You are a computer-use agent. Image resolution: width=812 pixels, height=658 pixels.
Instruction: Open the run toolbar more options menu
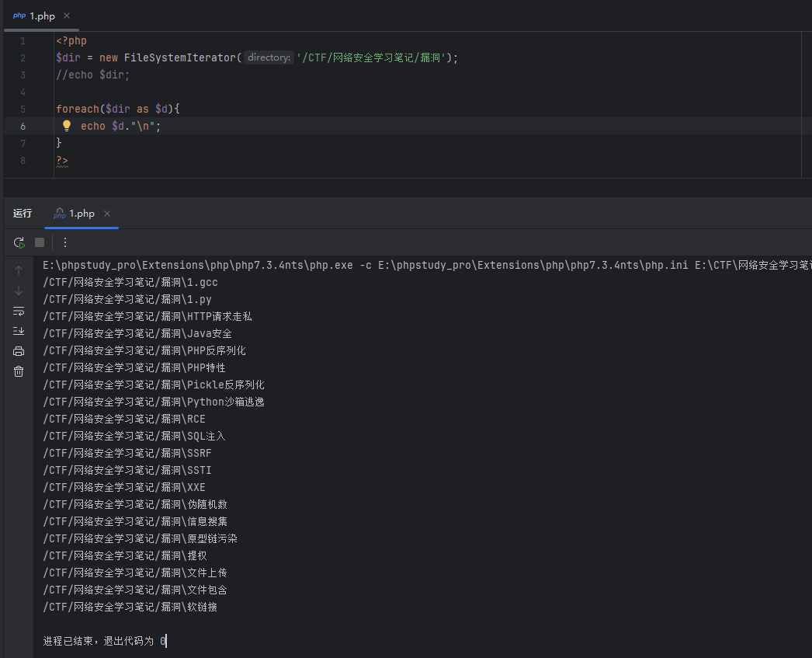coord(65,242)
